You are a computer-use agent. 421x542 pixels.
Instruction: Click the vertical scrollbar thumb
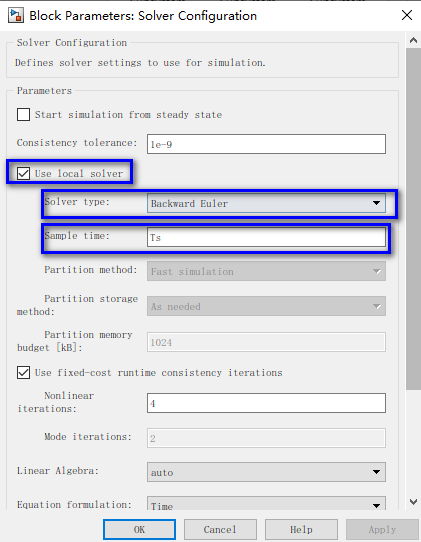[413, 219]
